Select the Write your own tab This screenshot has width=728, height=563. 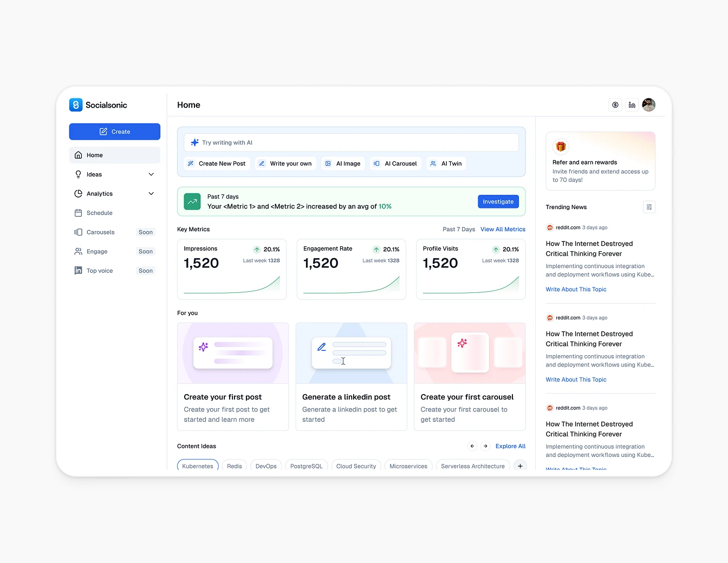(x=285, y=163)
